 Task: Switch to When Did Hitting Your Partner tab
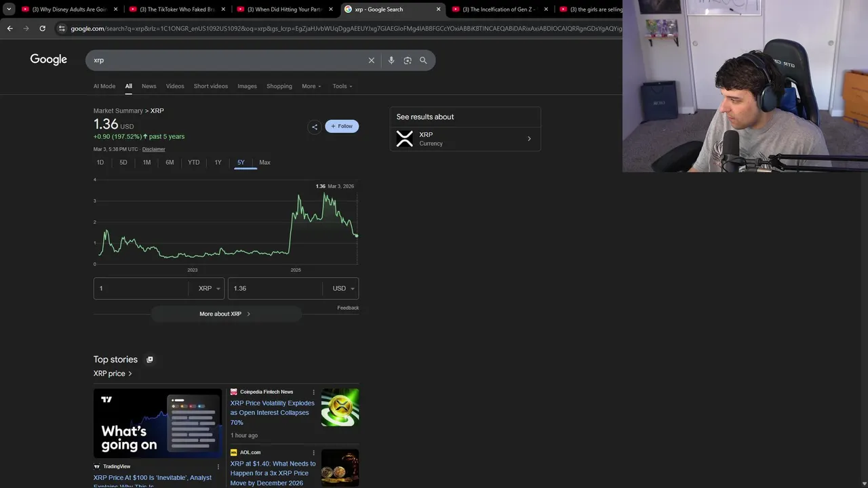click(x=284, y=9)
